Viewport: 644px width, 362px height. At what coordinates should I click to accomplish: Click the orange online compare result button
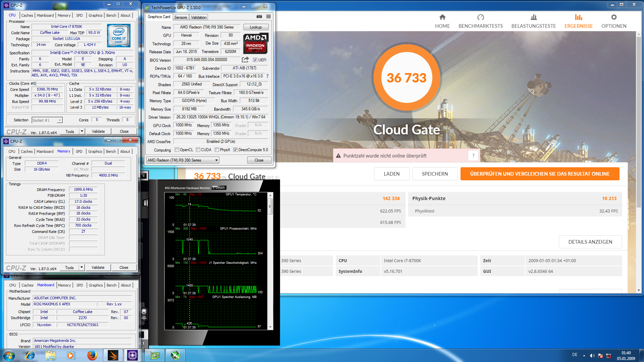pyautogui.click(x=540, y=174)
